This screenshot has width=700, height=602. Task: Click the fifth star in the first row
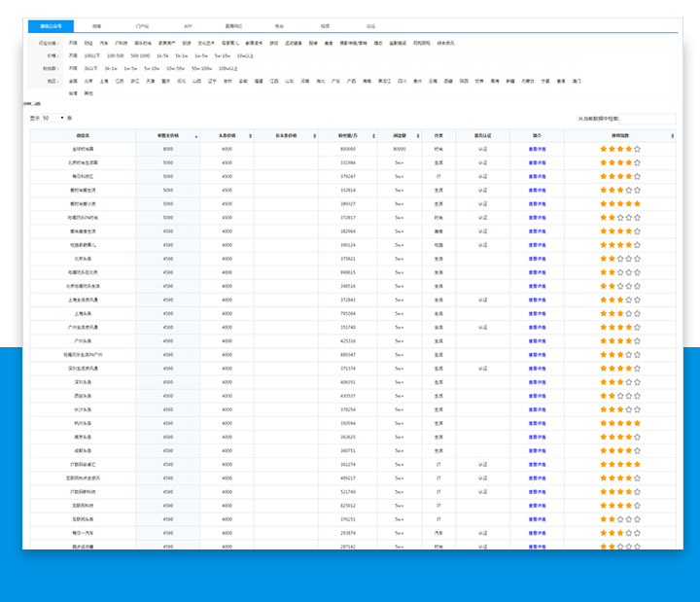tap(637, 149)
